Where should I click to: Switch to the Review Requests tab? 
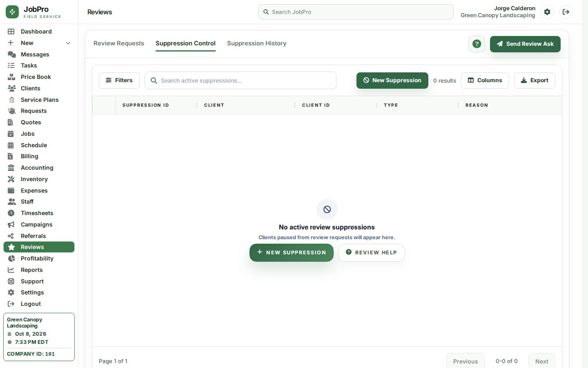[x=119, y=43]
